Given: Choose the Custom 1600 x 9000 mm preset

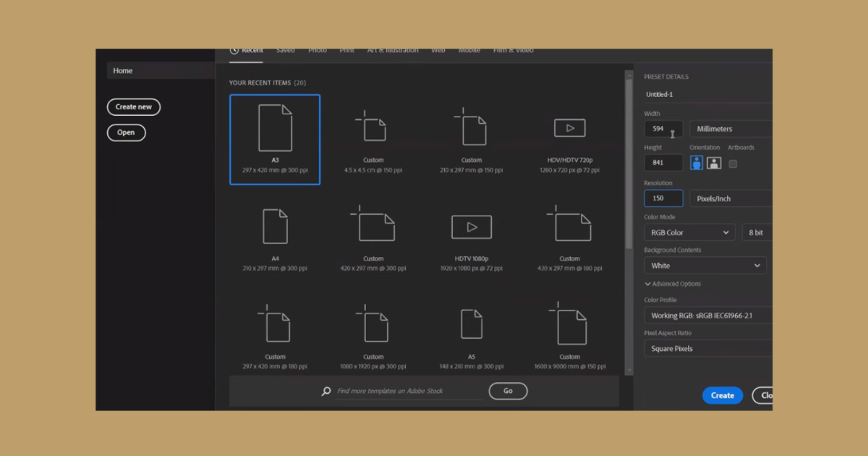Looking at the screenshot, I should point(569,335).
